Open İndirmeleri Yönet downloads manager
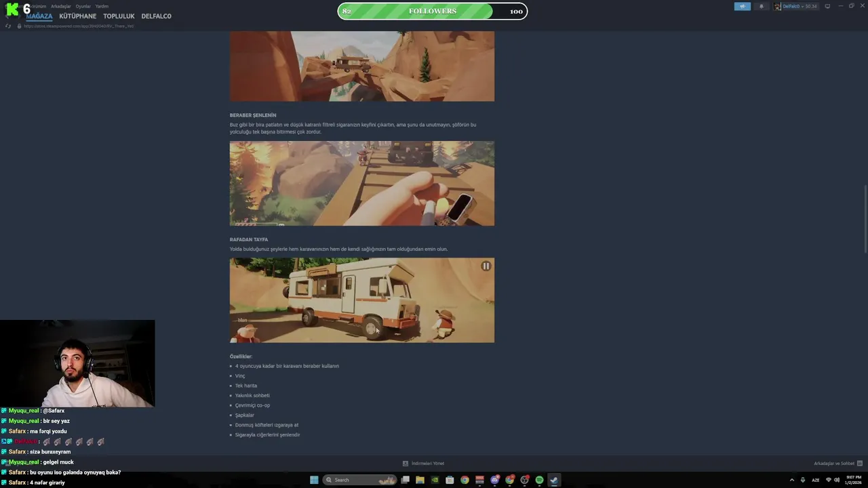This screenshot has height=488, width=868. 427,464
